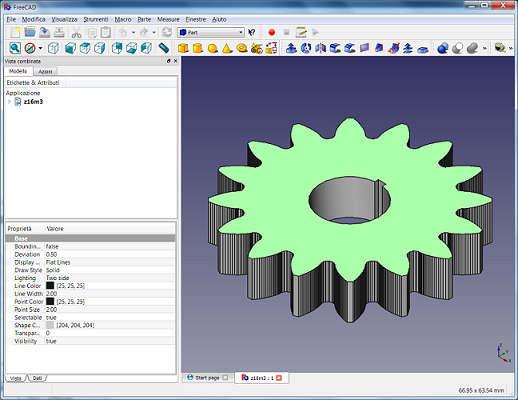518x400 pixels.
Task: Click the paste clipboard icon
Action: tap(106, 32)
